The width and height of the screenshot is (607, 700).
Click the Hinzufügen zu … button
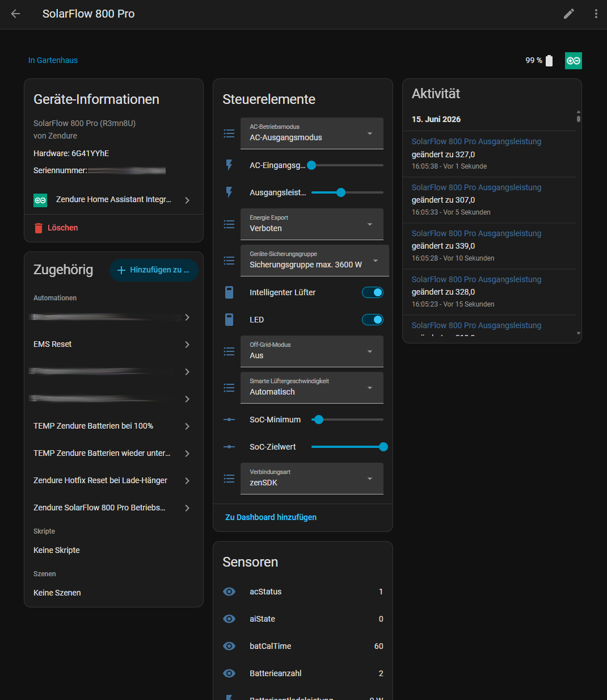pyautogui.click(x=154, y=270)
